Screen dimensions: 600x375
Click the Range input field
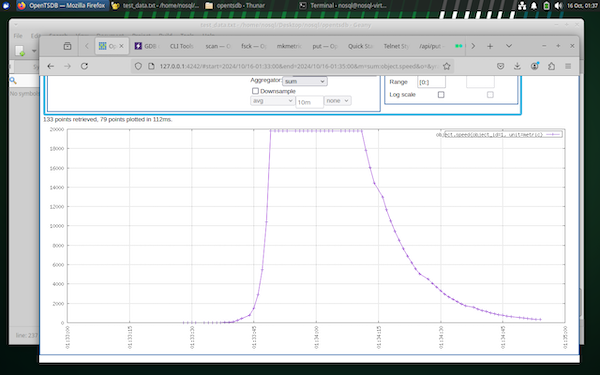pos(431,82)
